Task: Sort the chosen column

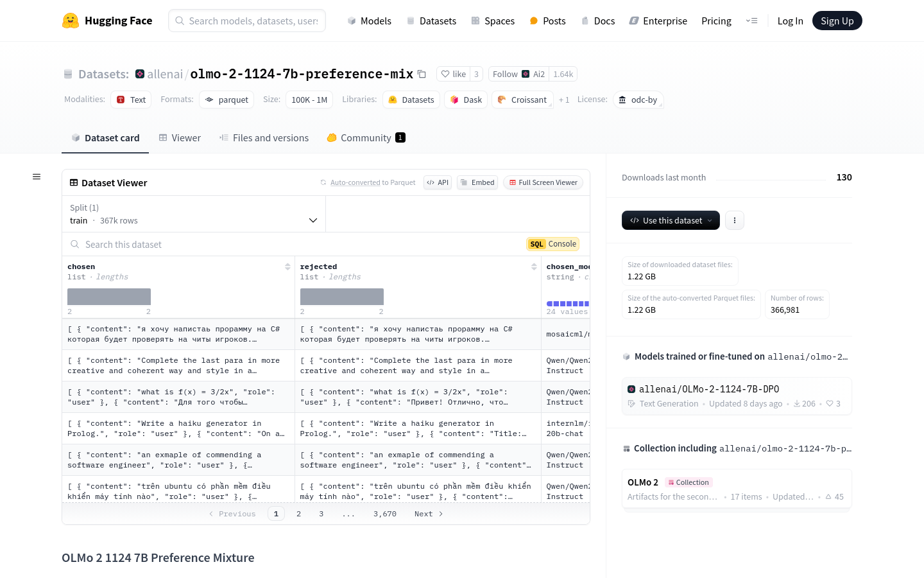Action: tap(287, 267)
